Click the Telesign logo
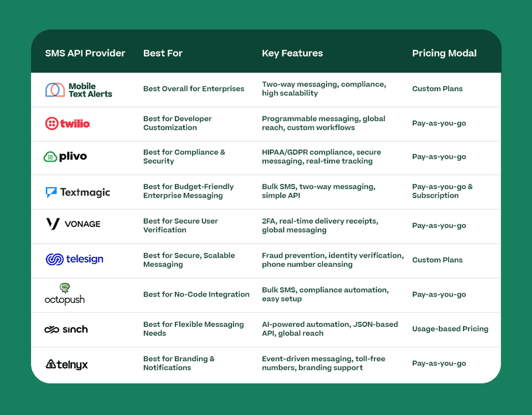The width and height of the screenshot is (532, 415). pos(74,259)
